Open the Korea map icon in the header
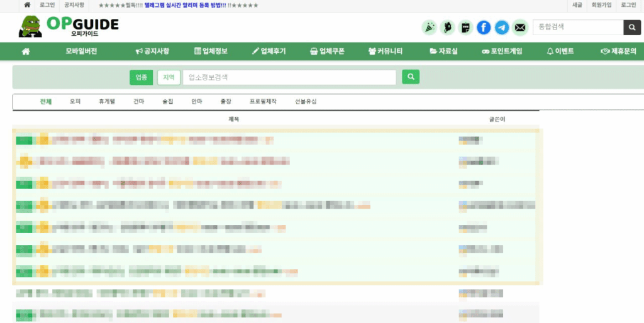This screenshot has height=323, width=644. click(x=447, y=28)
